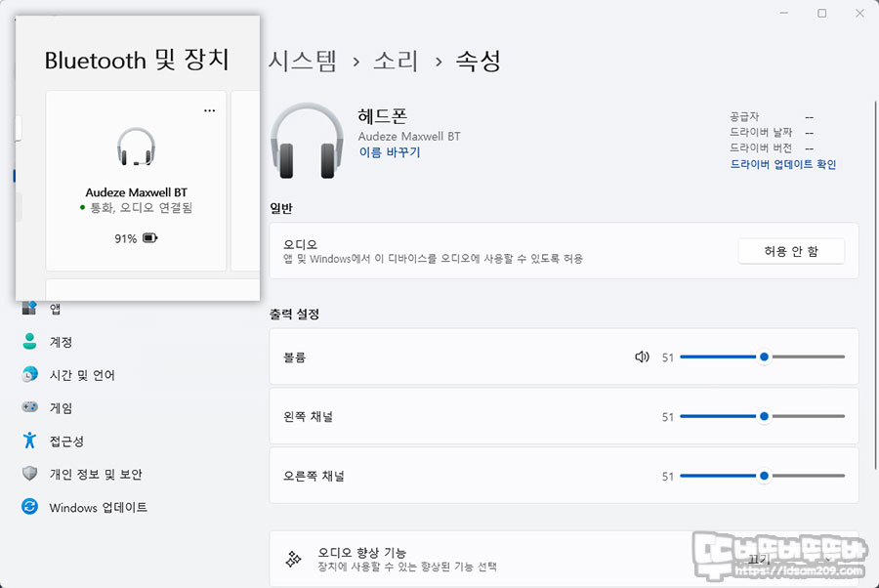879x588 pixels.
Task: Adjust the 볼륨 slider
Action: 762,357
